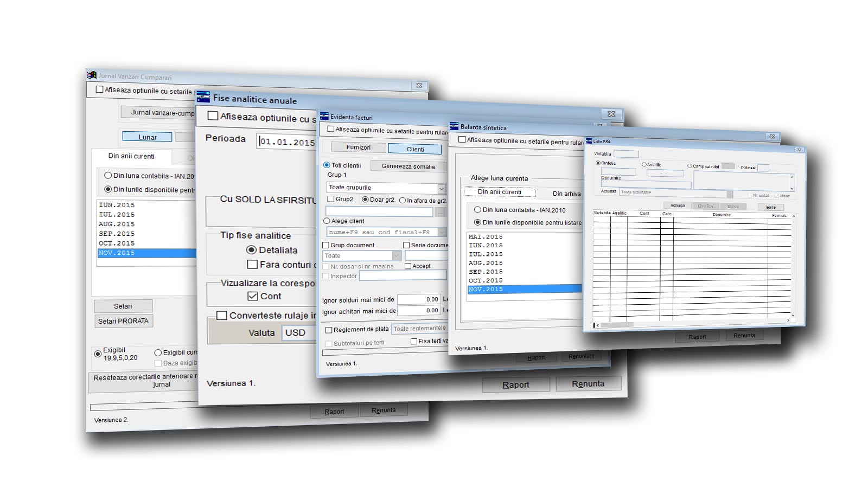Click Ignor solduri mai mici de field
This screenshot has width=868, height=488.
418,299
